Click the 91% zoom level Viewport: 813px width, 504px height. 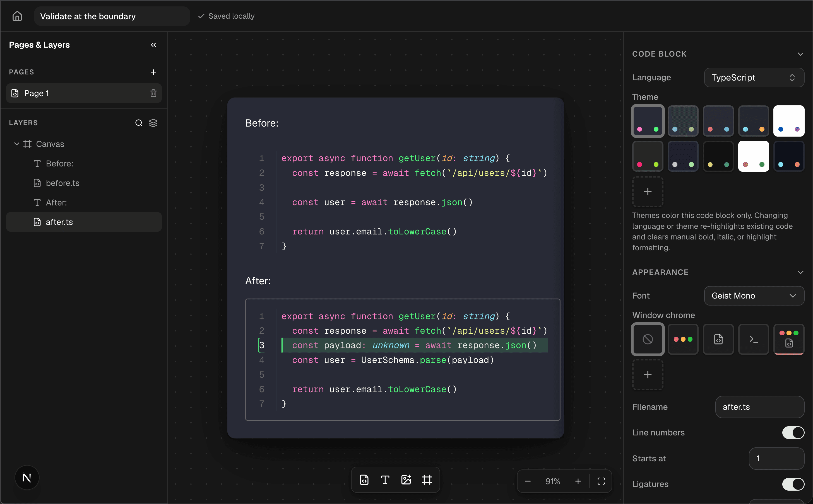(552, 481)
